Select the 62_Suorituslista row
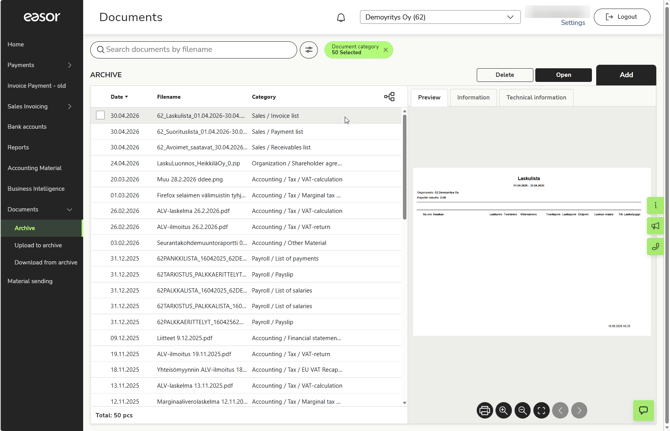 (x=246, y=132)
